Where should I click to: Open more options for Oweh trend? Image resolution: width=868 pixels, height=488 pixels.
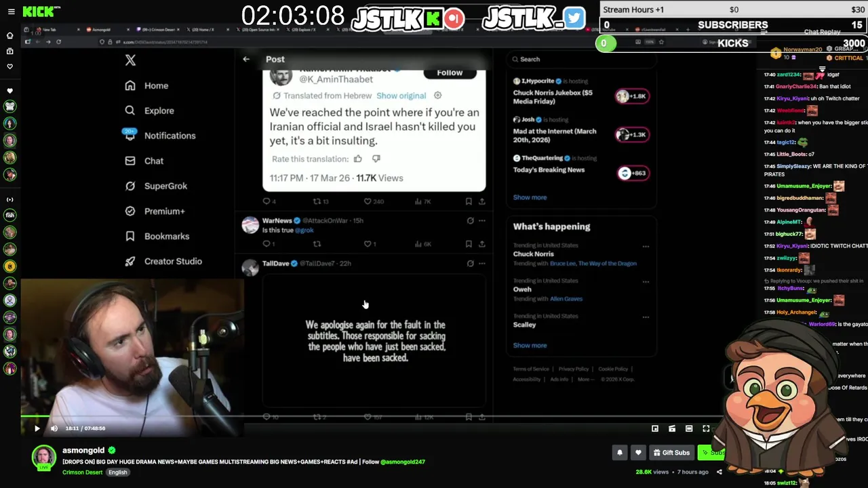pyautogui.click(x=646, y=281)
